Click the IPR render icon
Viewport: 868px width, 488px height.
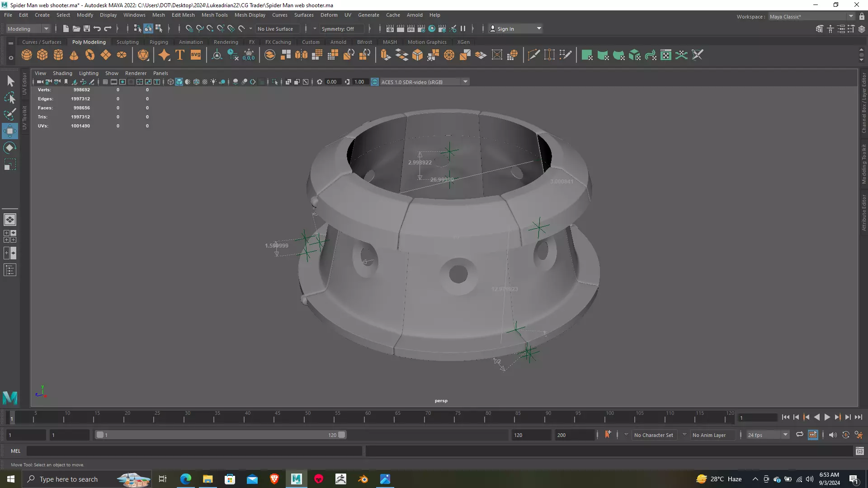point(411,28)
